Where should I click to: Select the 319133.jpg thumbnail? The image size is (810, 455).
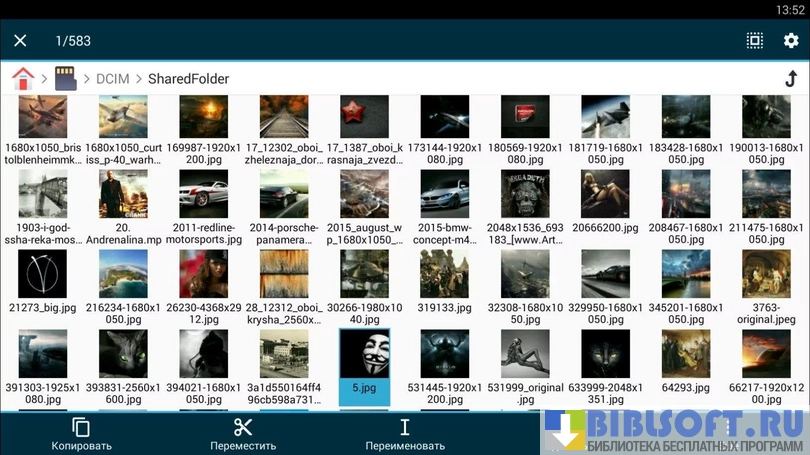(x=444, y=275)
